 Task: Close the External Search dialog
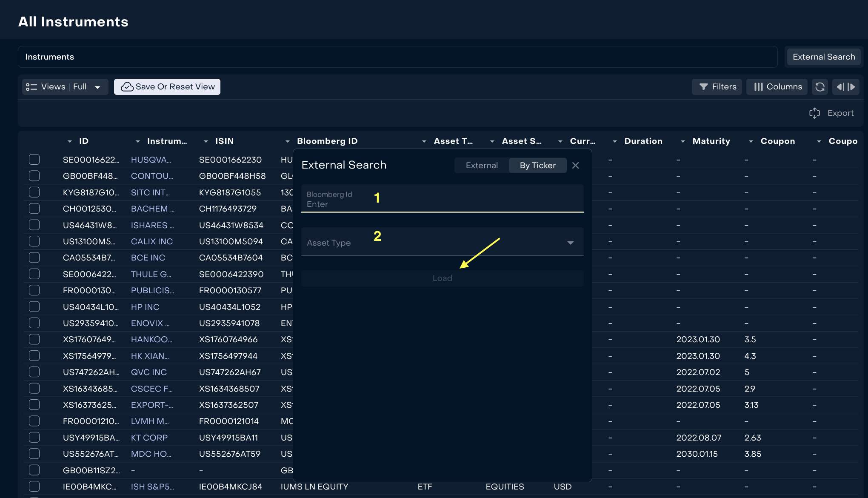tap(575, 165)
